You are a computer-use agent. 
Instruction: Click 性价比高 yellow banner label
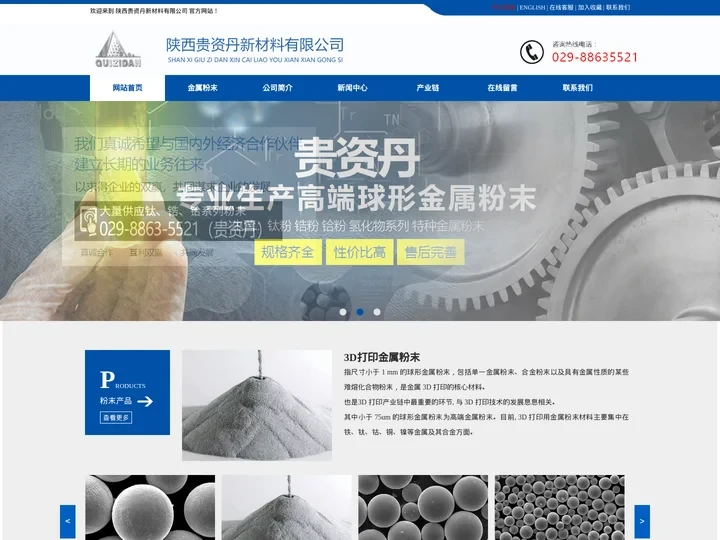360,252
